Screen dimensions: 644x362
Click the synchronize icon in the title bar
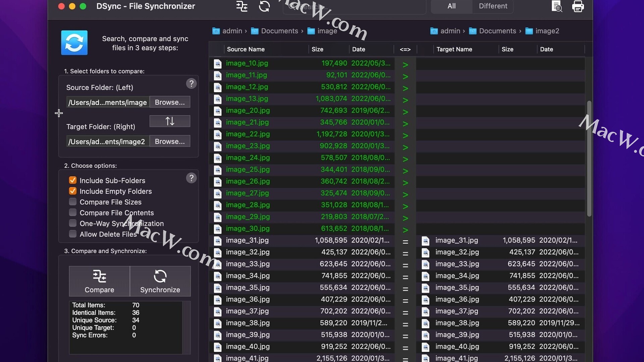coord(264,6)
